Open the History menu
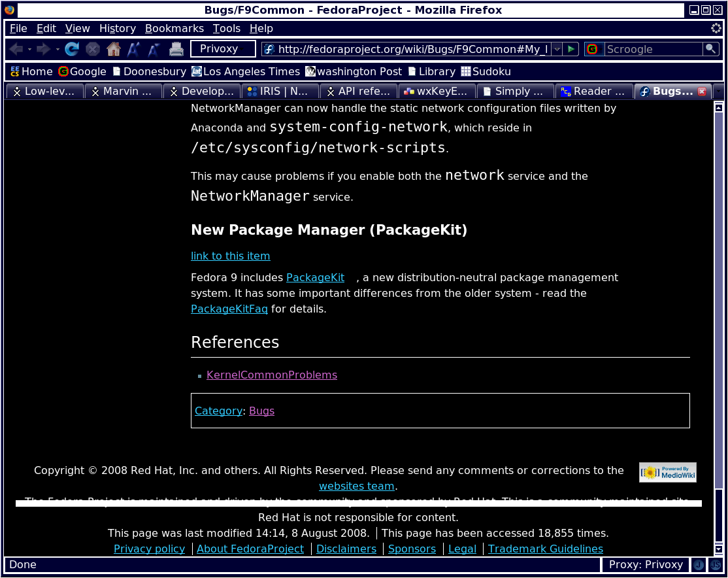Screen dimensions: 728x578 pyautogui.click(x=118, y=28)
